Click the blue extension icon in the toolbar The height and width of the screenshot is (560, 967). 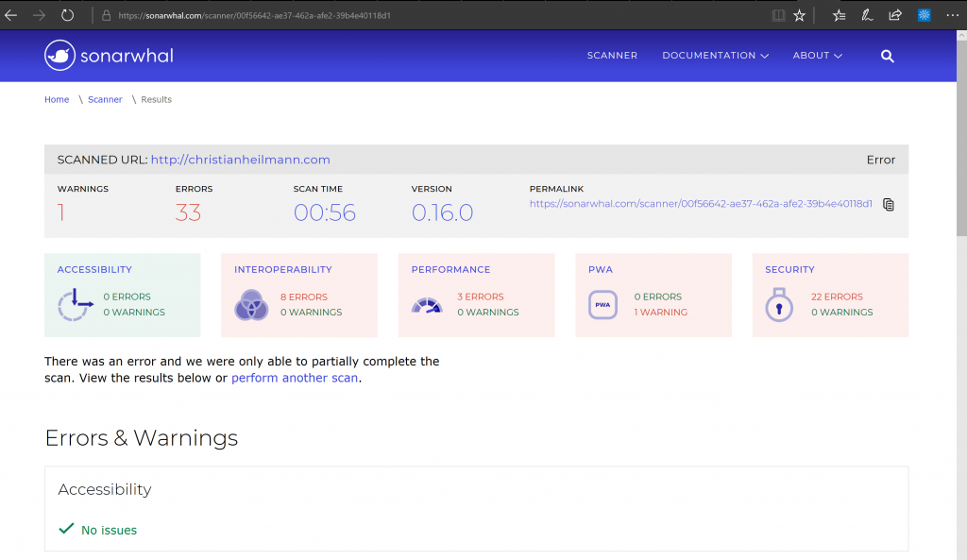coord(924,15)
